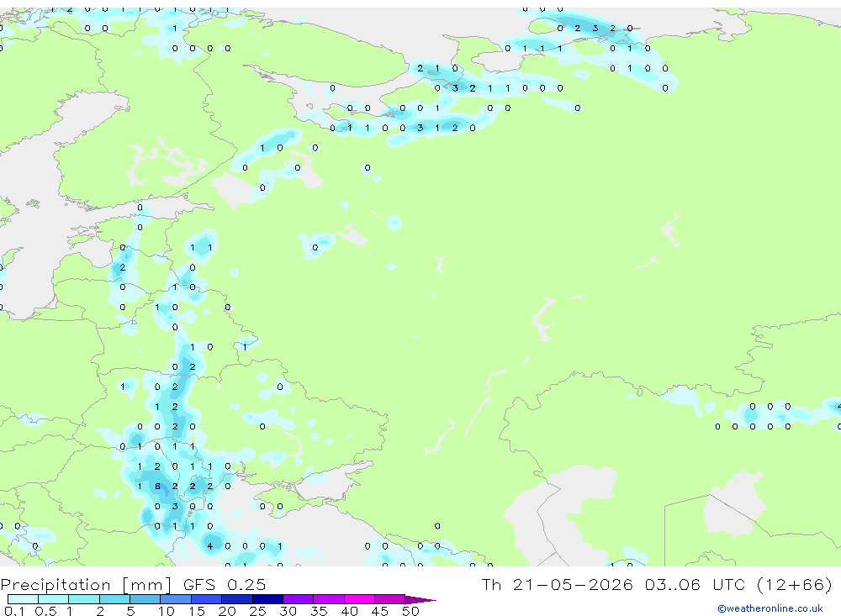Screen dimensions: 841x616
Task: Click the '0.5' legend tick label
Action: click(45, 611)
